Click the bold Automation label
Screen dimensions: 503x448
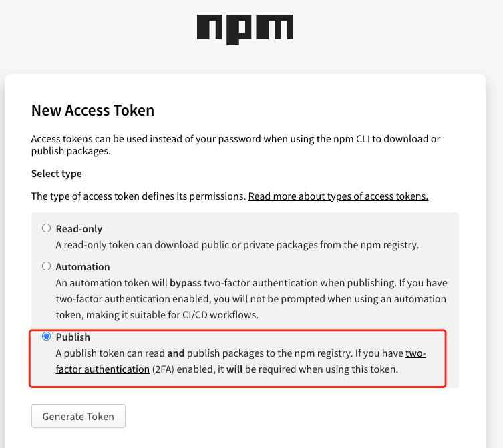point(83,267)
